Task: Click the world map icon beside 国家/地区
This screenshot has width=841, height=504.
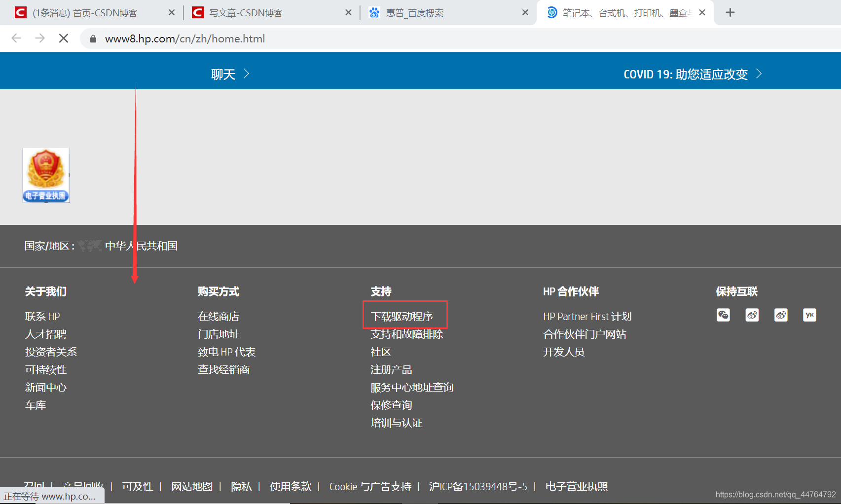Action: pyautogui.click(x=90, y=246)
